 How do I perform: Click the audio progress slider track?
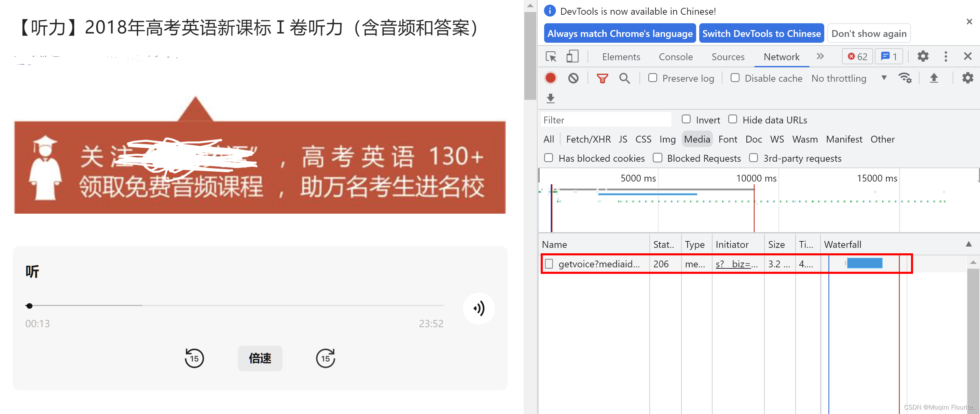coord(236,305)
